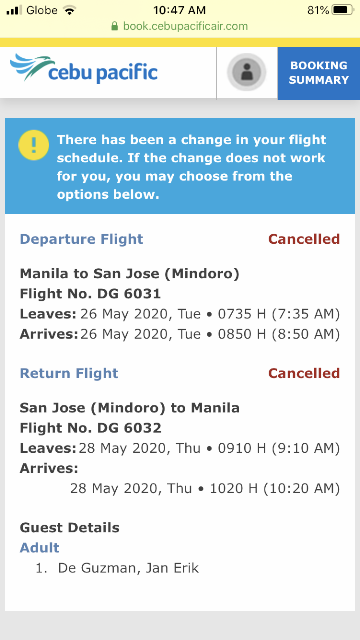Viewport: 360px width, 640px height.
Task: Tap the cellular signal bars icon
Action: click(14, 10)
